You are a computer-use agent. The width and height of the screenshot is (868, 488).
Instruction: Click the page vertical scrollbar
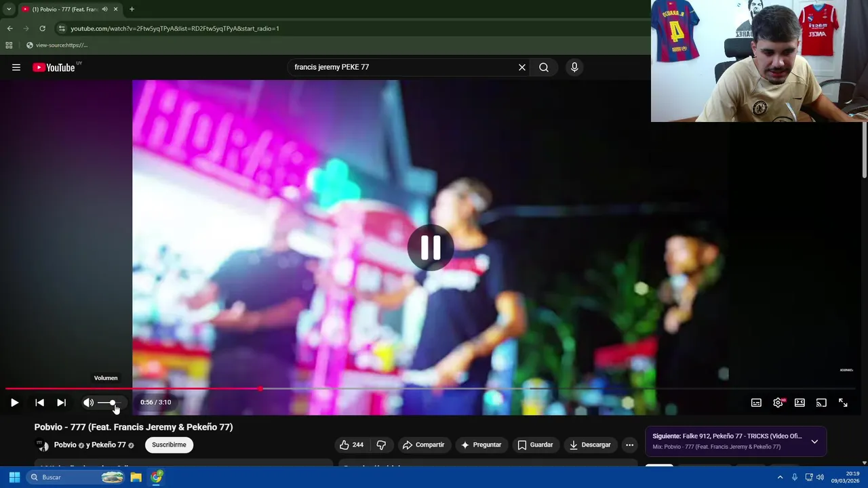coord(865,149)
